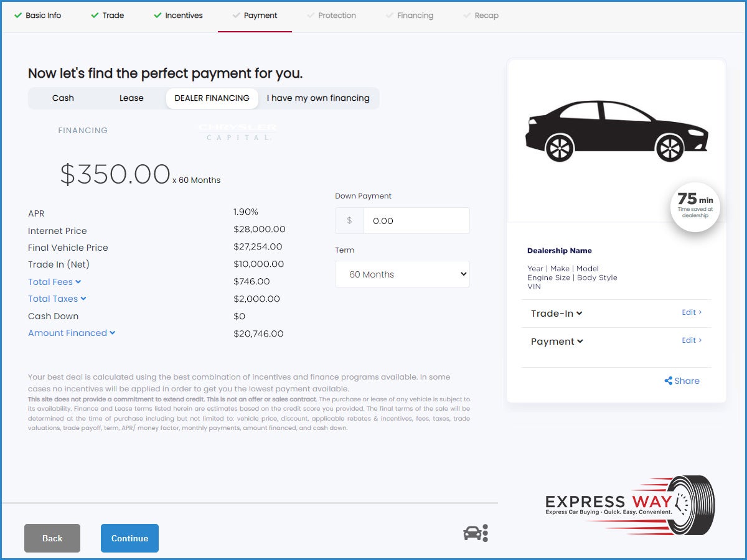This screenshot has width=747, height=560.
Task: Click the Share icon link
Action: (x=682, y=381)
